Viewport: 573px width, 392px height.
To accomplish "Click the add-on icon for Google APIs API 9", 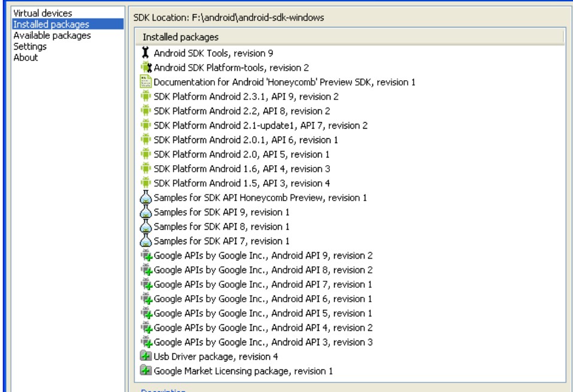I will click(x=146, y=256).
